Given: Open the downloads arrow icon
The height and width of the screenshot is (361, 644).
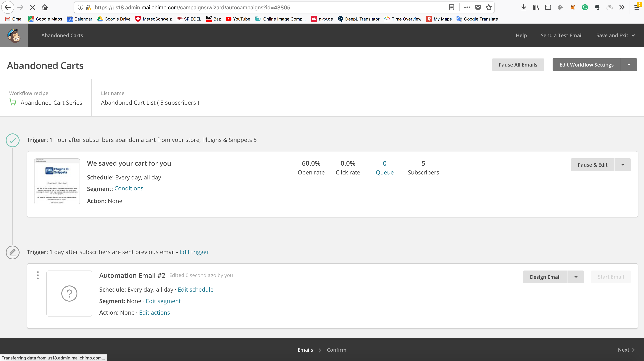Looking at the screenshot, I should pos(523,7).
